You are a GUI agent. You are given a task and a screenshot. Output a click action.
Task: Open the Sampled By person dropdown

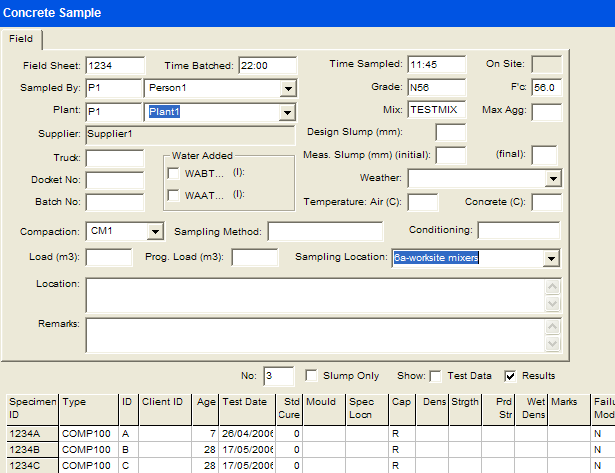coord(288,88)
